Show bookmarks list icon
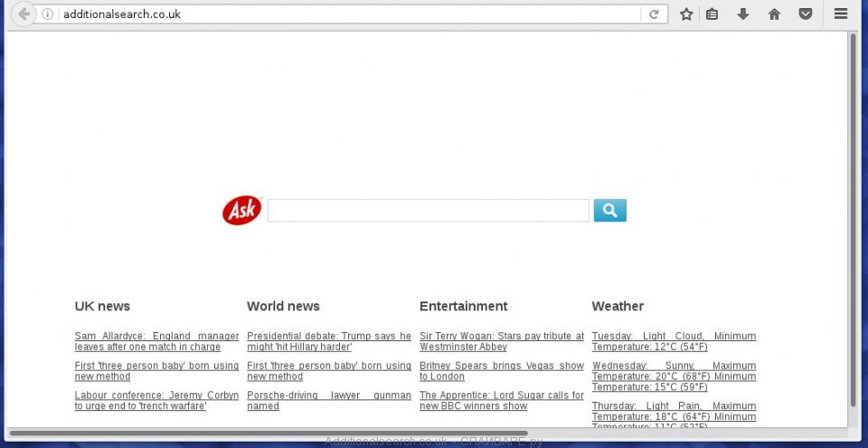Image resolution: width=868 pixels, height=448 pixels. (712, 14)
